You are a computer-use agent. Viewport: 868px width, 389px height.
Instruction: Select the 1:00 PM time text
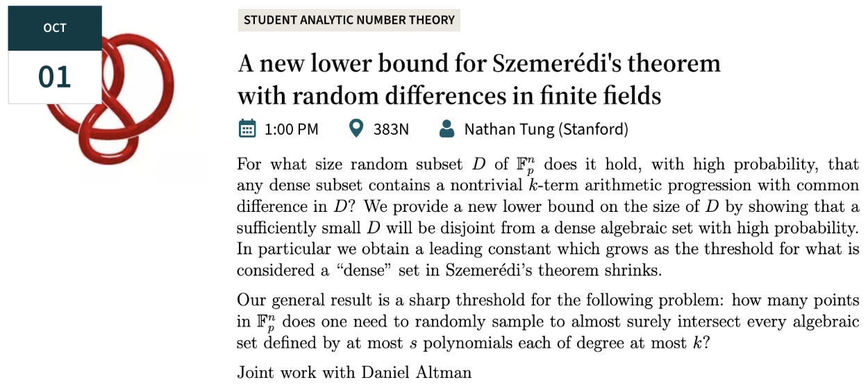pos(292,129)
